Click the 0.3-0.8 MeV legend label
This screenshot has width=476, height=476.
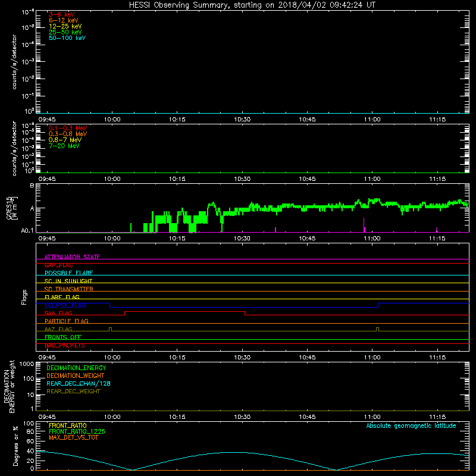68,134
